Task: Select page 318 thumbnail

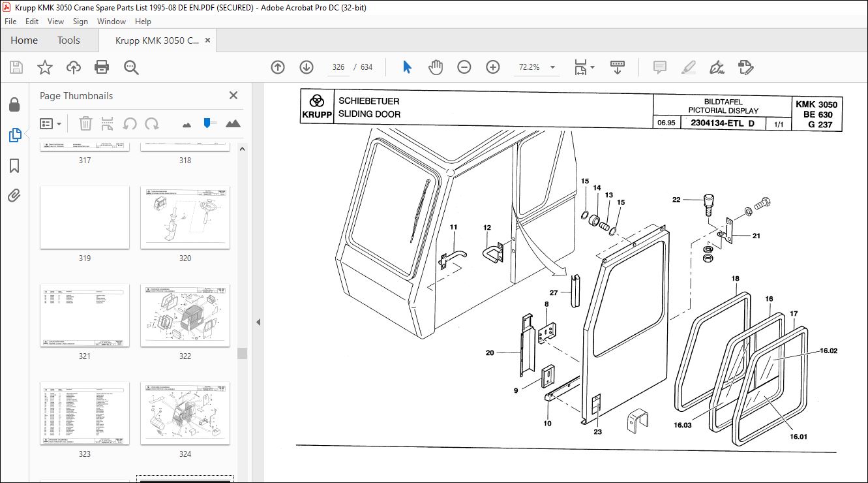Action: coord(185,148)
